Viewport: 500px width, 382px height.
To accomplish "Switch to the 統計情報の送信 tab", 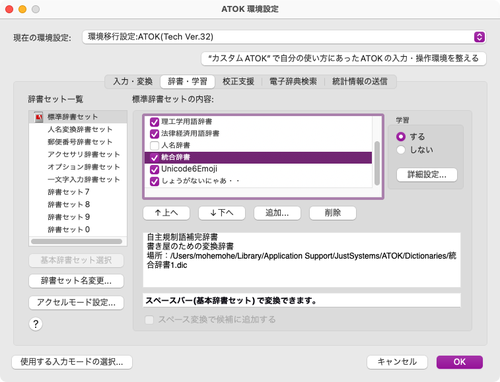I will coord(360,81).
